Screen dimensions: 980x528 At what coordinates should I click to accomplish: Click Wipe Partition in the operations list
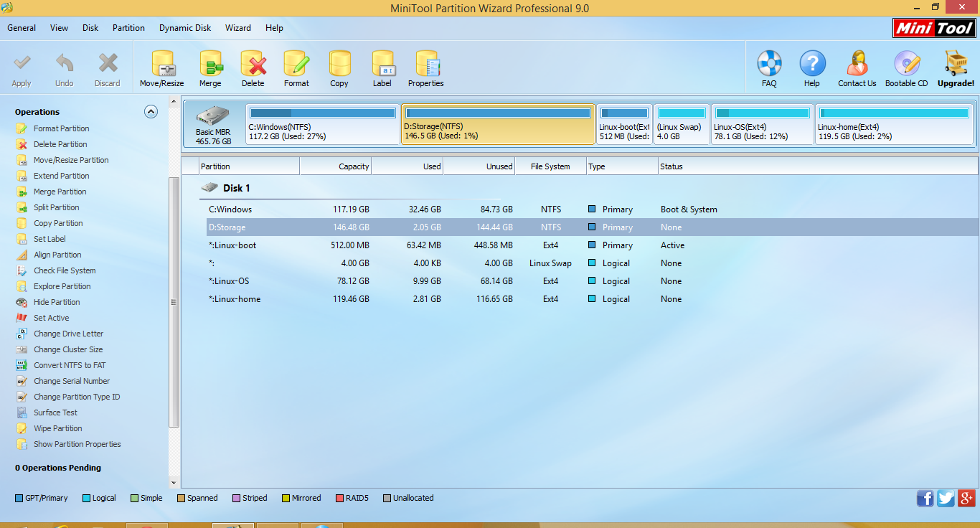pyautogui.click(x=57, y=428)
